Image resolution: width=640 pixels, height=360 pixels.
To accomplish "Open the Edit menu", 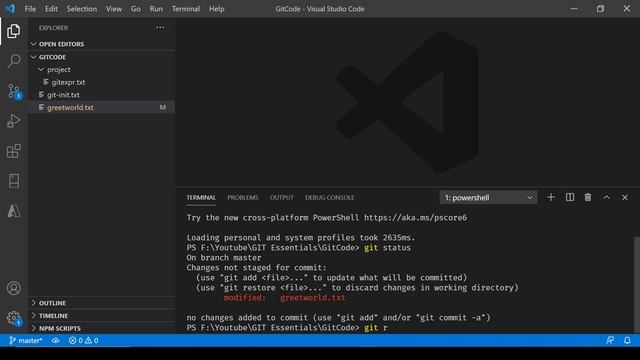I will pyautogui.click(x=51, y=9).
